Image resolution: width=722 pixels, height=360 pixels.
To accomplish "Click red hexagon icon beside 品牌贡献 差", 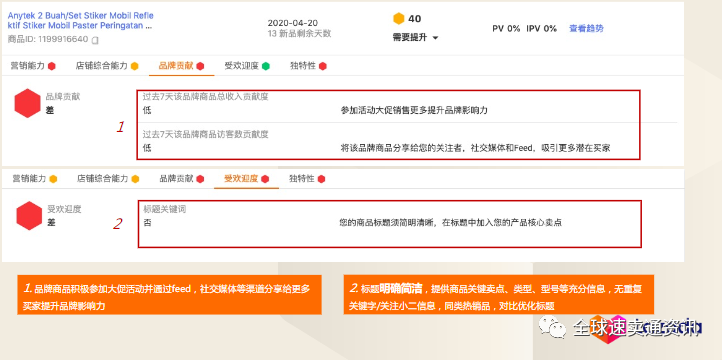I will tap(28, 103).
